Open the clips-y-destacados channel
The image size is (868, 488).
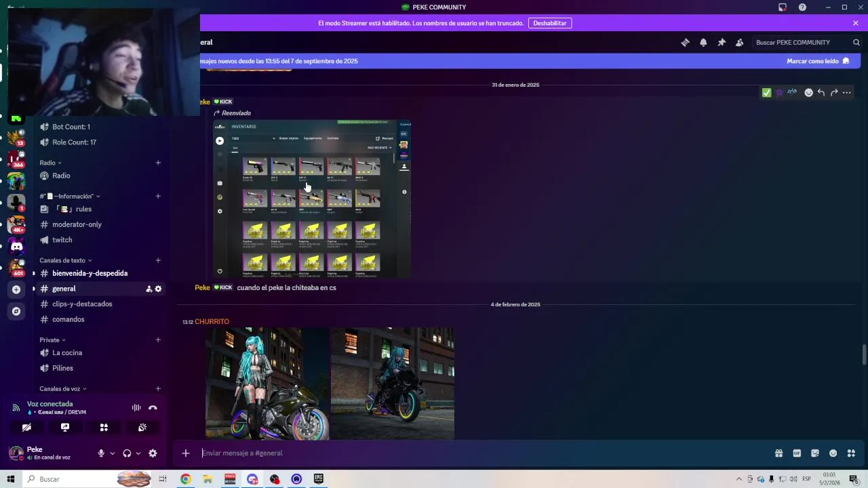click(x=100, y=304)
